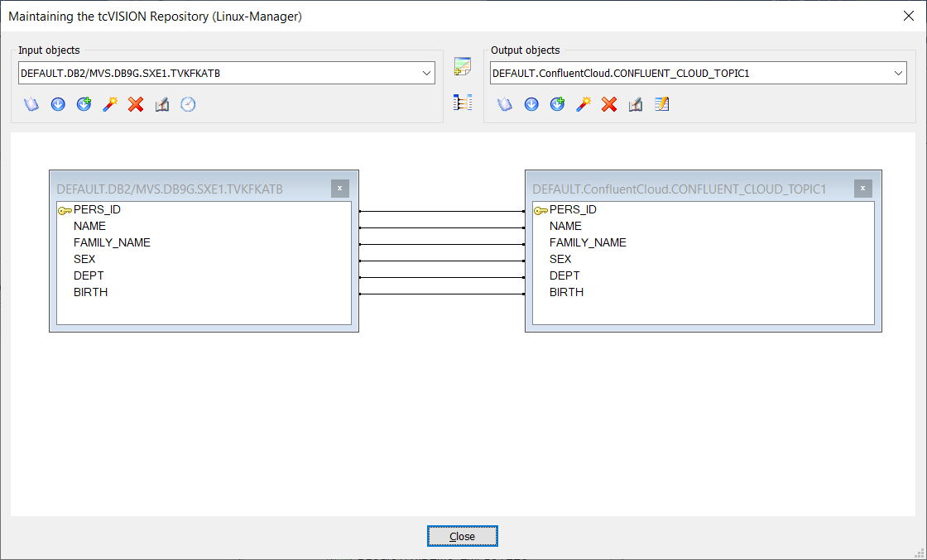Select FAMILY_NAME in the input TVKFKATB box
Viewport: 927px width, 560px height.
(112, 243)
